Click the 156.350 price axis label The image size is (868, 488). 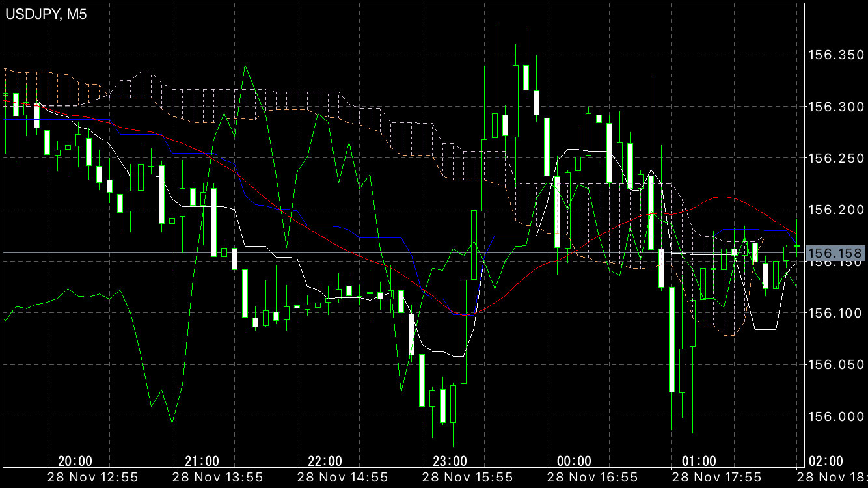pos(834,55)
